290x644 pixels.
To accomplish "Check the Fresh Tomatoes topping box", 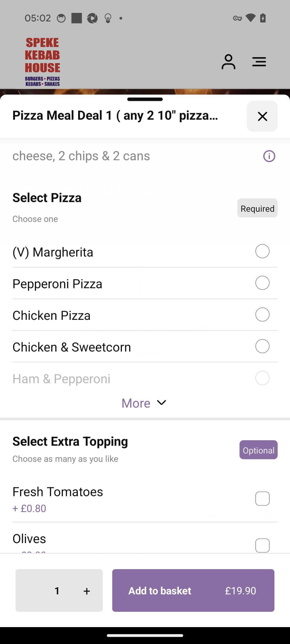I will (x=262, y=499).
